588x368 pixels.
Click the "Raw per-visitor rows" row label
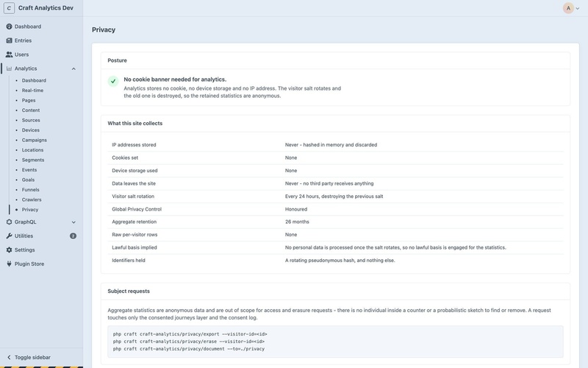click(135, 235)
